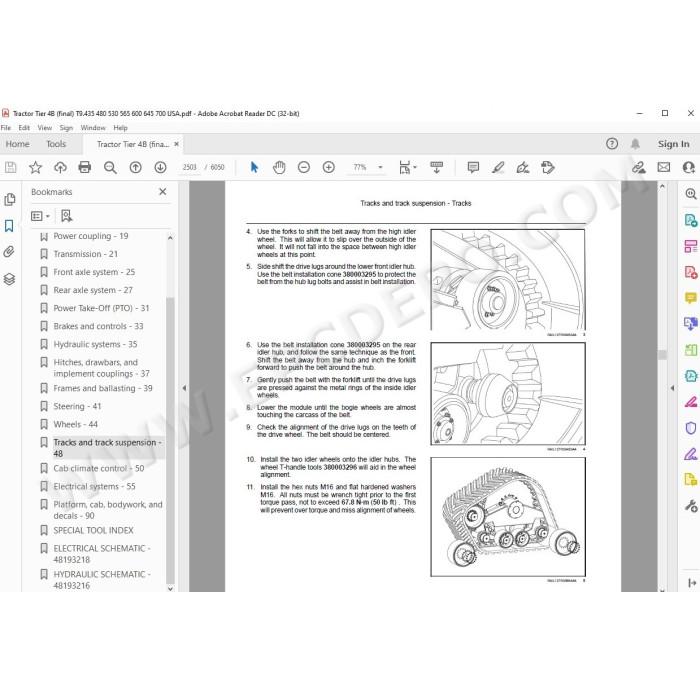Activate the Hand pan tool

click(279, 167)
